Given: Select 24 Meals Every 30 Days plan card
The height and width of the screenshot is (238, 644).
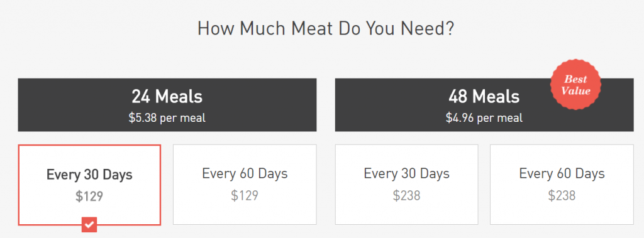Looking at the screenshot, I should 89,185.
